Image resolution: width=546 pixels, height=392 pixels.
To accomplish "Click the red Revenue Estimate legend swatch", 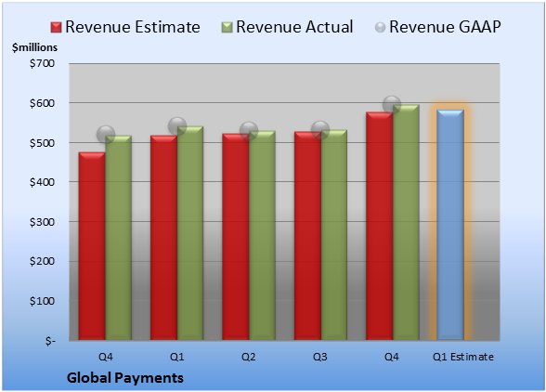I will (56, 28).
